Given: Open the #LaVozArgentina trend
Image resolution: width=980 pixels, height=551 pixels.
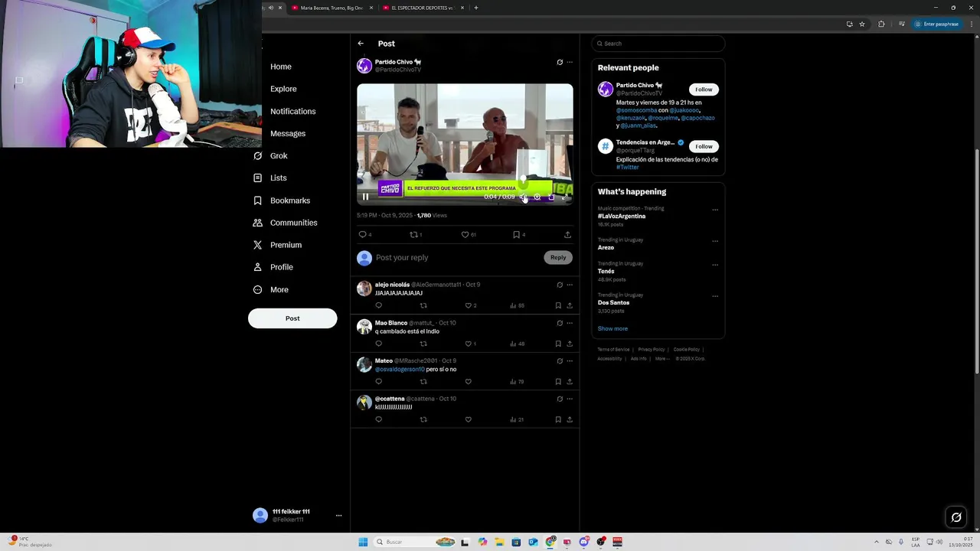Looking at the screenshot, I should pyautogui.click(x=622, y=217).
